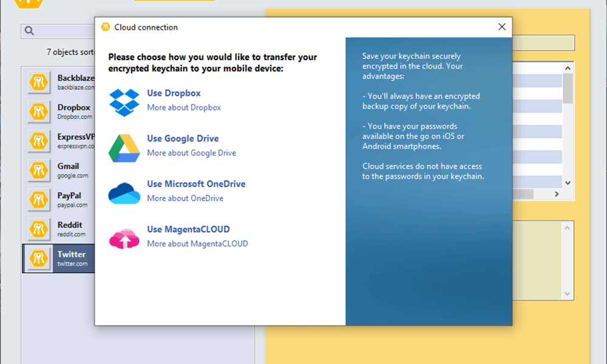This screenshot has height=364, width=607.
Task: Click the Google Drive logo icon
Action: (124, 148)
